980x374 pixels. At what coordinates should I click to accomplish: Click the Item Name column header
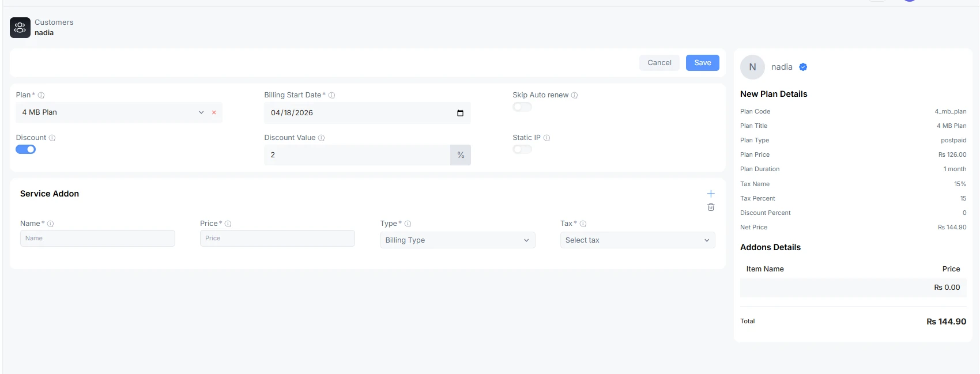[x=765, y=269]
